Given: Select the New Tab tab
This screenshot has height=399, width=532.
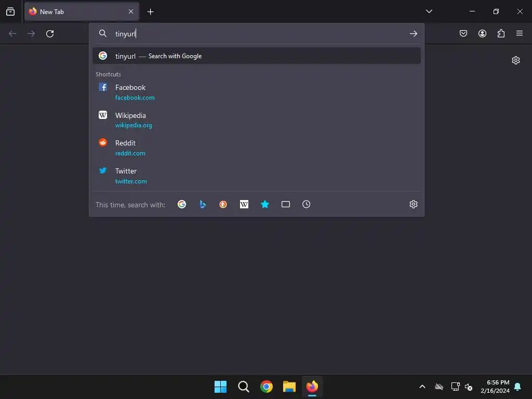Looking at the screenshot, I should pyautogui.click(x=82, y=11).
